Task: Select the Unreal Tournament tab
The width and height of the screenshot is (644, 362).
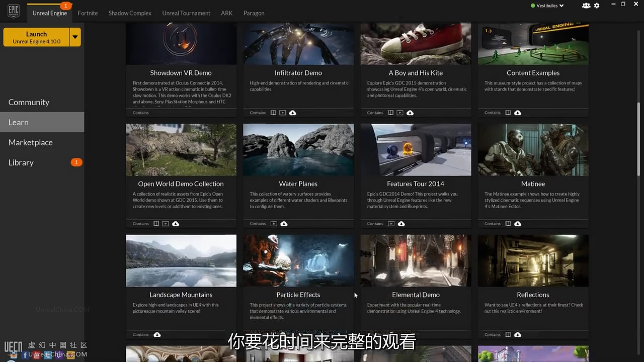Action: [186, 13]
